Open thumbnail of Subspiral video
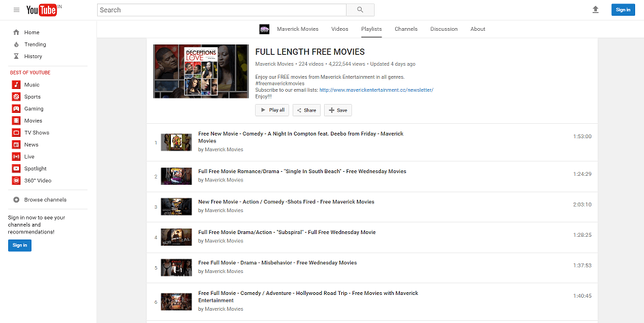Viewport: 644px width, 323px height. tap(176, 237)
